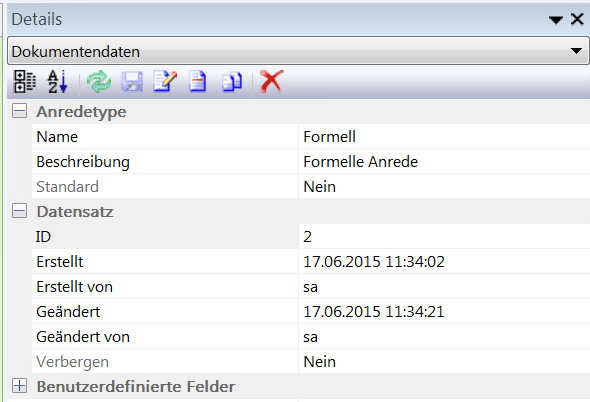Select the Erstellt von row
The height and width of the screenshot is (402, 590).
[311, 286]
